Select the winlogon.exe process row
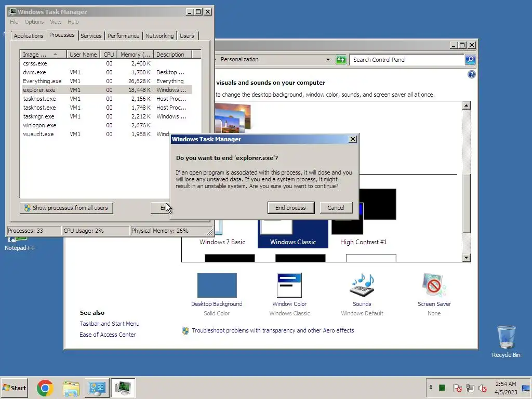 [x=107, y=125]
